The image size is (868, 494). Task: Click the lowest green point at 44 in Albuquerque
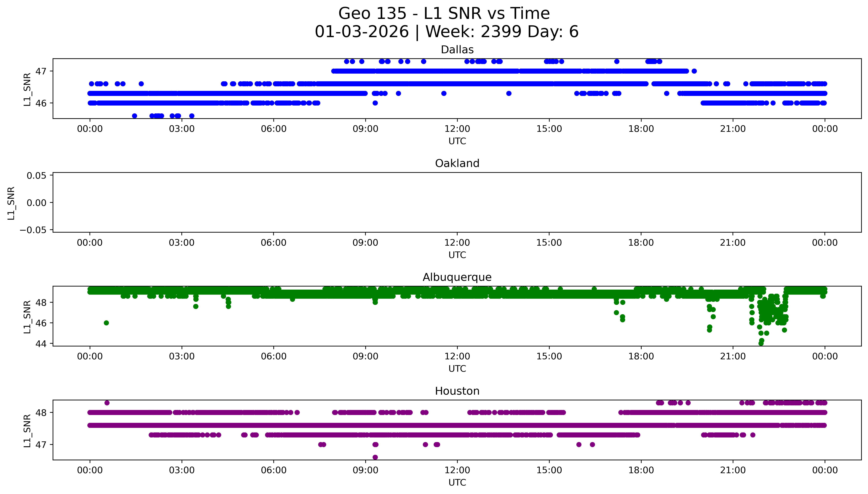click(761, 343)
